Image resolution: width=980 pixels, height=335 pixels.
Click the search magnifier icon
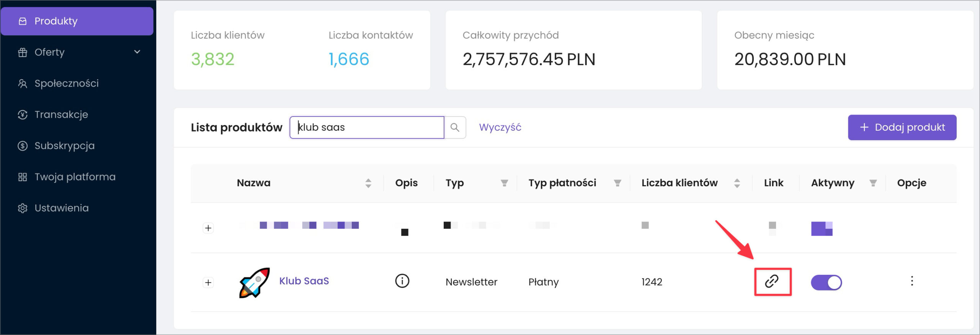click(x=455, y=128)
